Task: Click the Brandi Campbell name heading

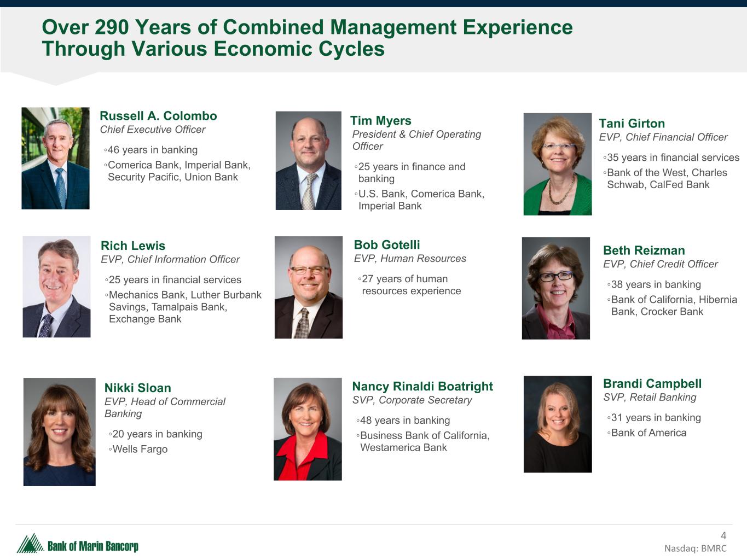Action: pyautogui.click(x=652, y=384)
